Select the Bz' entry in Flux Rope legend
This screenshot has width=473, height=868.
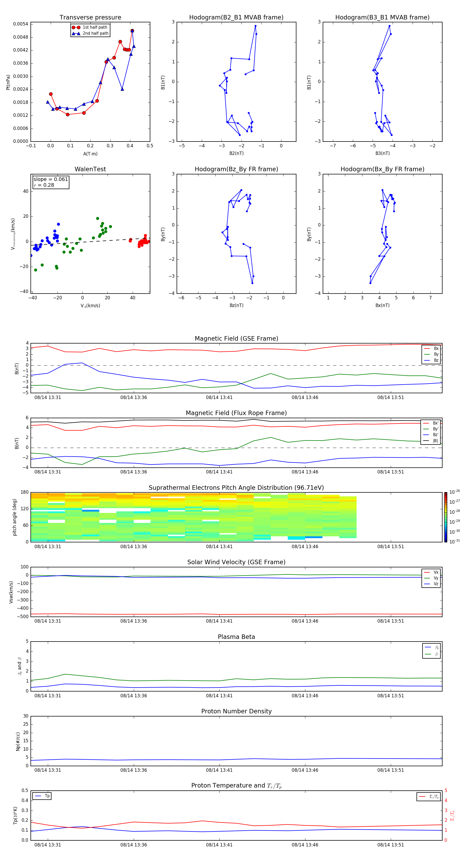pos(431,435)
